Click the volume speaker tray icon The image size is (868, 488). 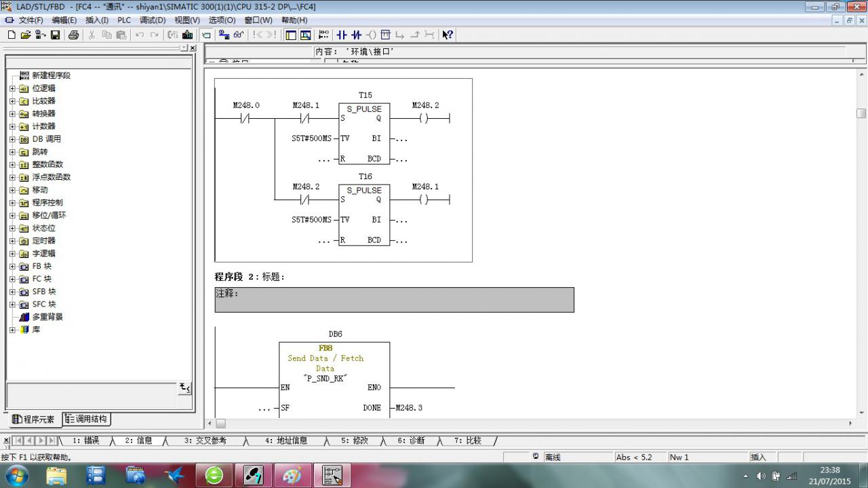pyautogui.click(x=761, y=476)
